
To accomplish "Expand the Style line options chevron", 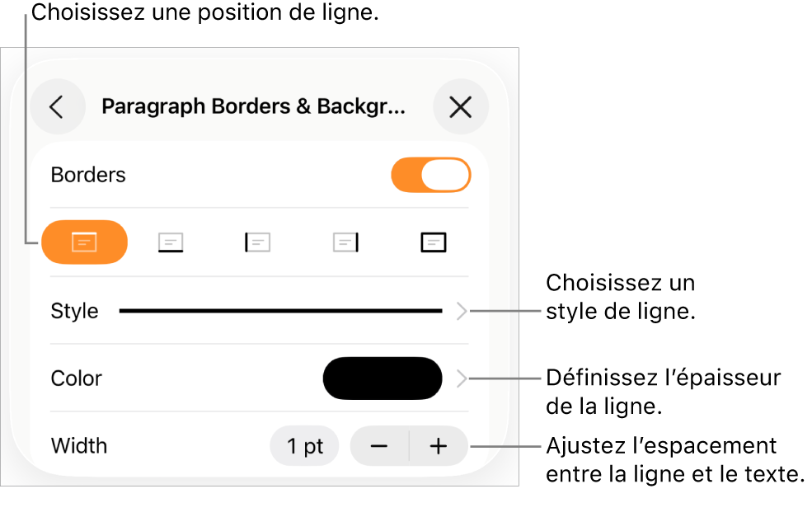I will [462, 312].
